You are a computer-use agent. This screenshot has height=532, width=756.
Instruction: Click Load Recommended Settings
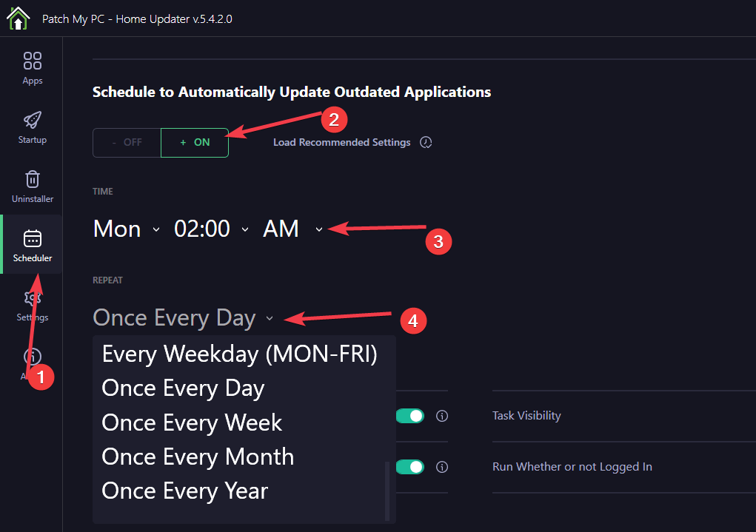341,141
